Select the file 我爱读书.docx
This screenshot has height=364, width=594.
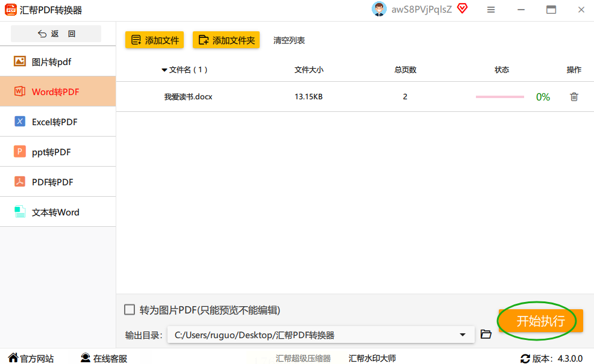click(189, 97)
